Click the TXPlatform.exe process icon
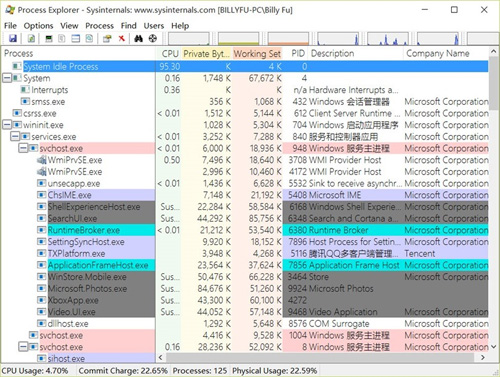The height and width of the screenshot is (377, 500). point(41,253)
